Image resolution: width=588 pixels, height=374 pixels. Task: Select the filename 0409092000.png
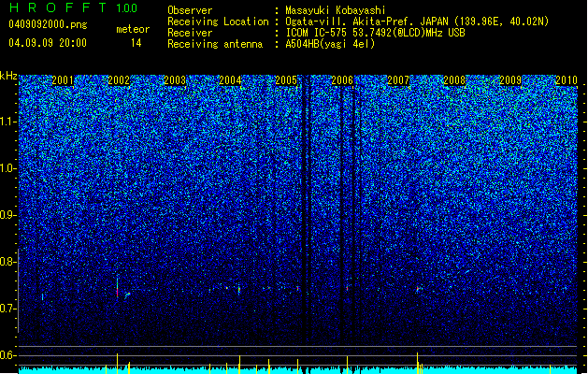[48, 24]
